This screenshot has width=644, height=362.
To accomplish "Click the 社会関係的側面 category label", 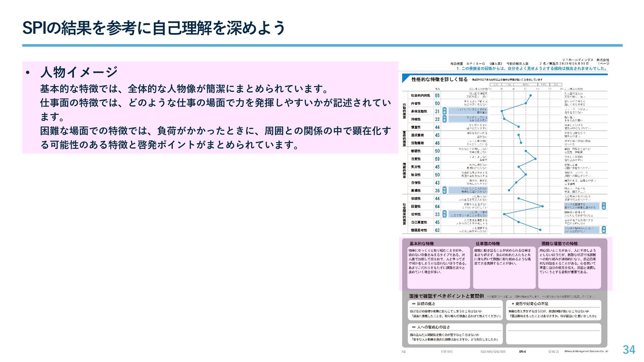I will [x=405, y=214].
